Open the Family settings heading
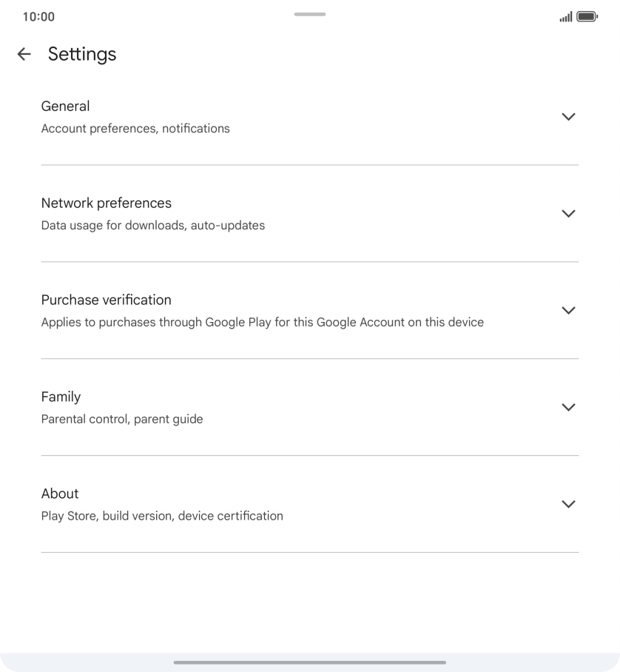620x672 pixels. (x=61, y=397)
